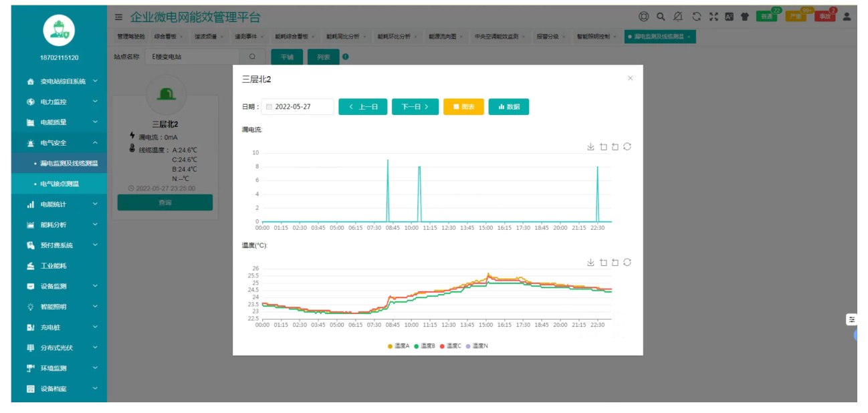Toggle 温度B series in chart legend

click(x=425, y=346)
